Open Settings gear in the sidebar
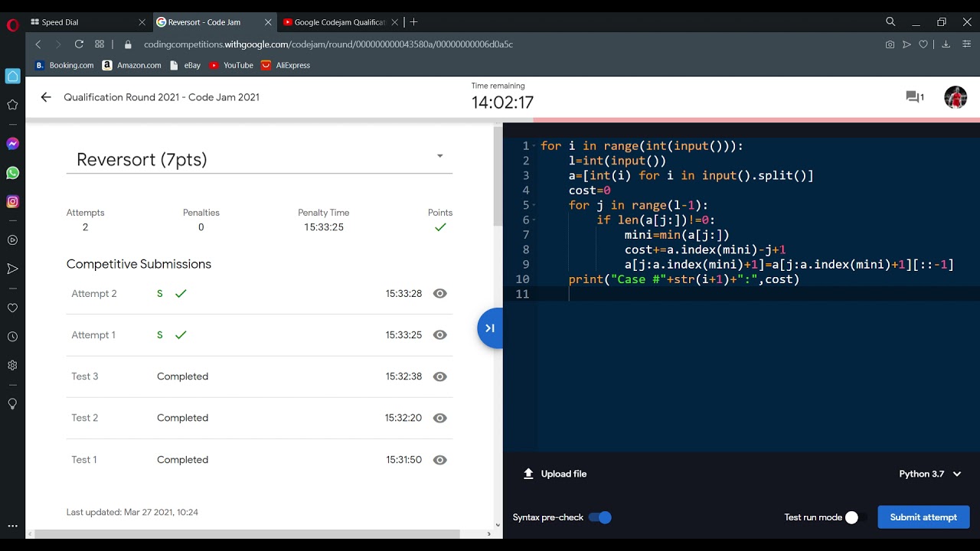 (x=12, y=365)
